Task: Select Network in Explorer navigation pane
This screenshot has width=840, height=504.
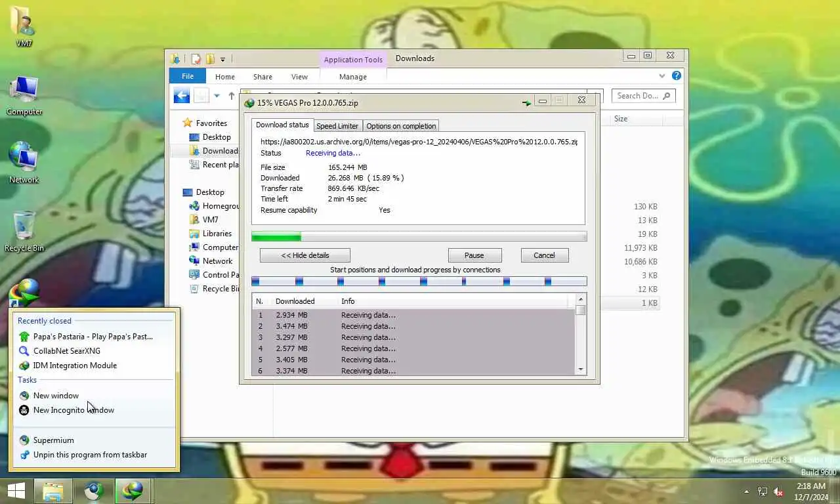Action: [x=211, y=261]
